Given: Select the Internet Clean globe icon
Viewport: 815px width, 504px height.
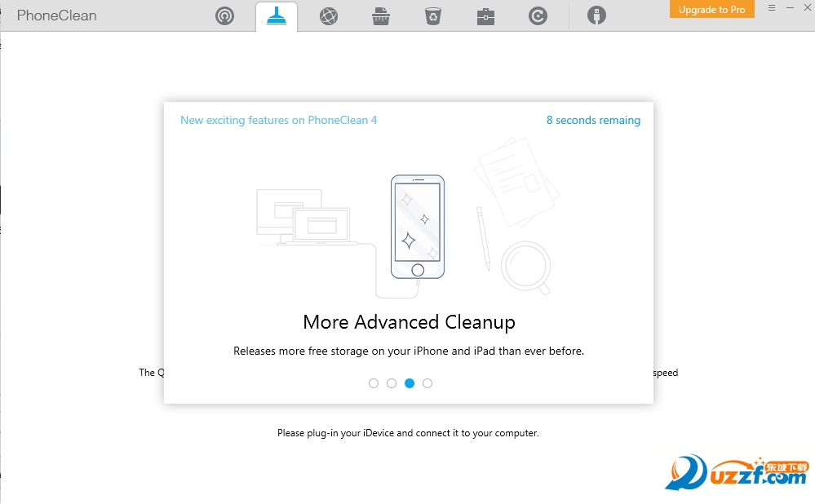Looking at the screenshot, I should (x=329, y=16).
